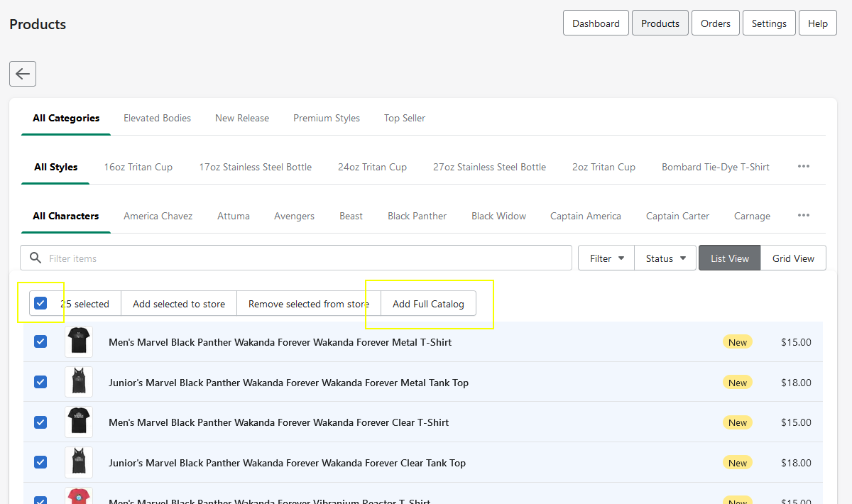Screen dimensions: 852x504
Task: Click New badge on Metal T-Shirt row
Action: [x=738, y=342]
